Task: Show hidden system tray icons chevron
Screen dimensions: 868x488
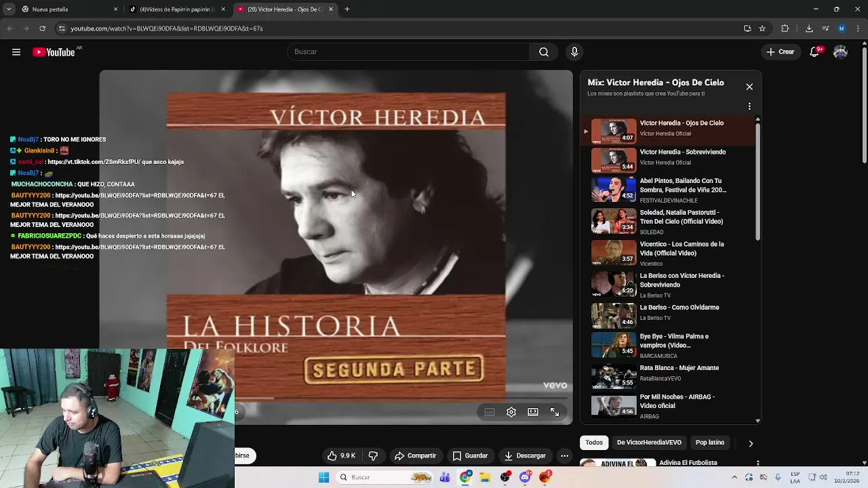Action: tap(734, 477)
